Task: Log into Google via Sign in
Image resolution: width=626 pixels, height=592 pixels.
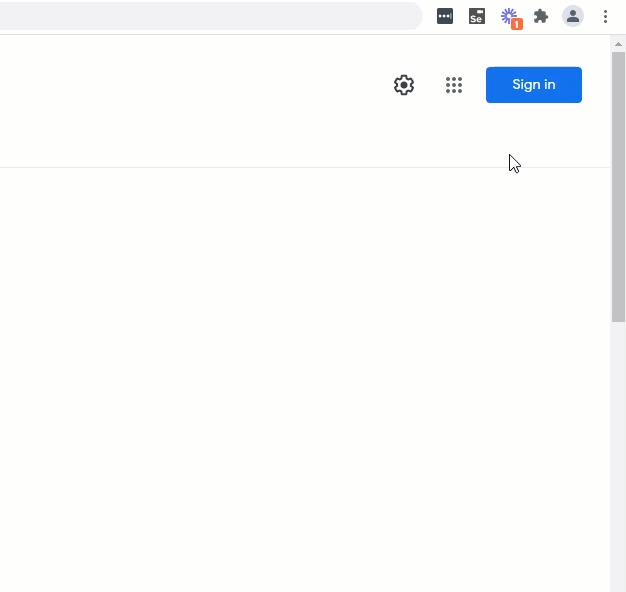Action: pos(534,85)
